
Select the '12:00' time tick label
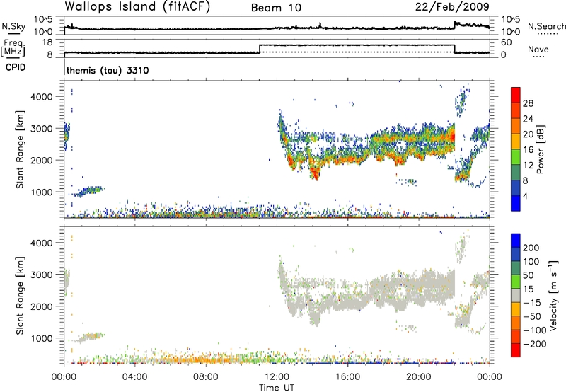[x=277, y=377]
